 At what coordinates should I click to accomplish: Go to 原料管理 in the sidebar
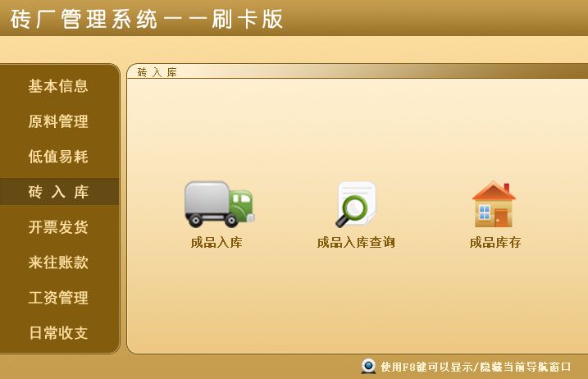tap(58, 121)
